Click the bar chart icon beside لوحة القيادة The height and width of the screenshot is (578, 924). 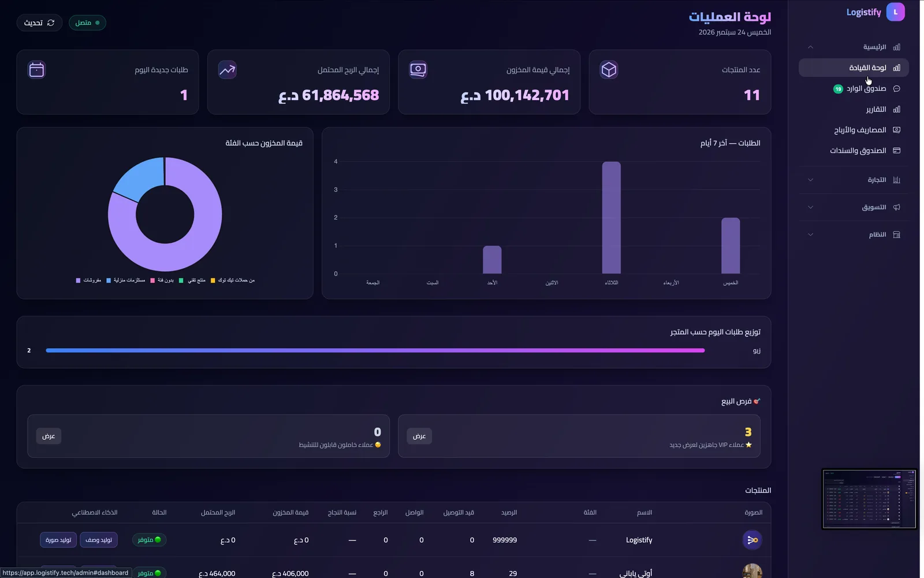pos(896,68)
